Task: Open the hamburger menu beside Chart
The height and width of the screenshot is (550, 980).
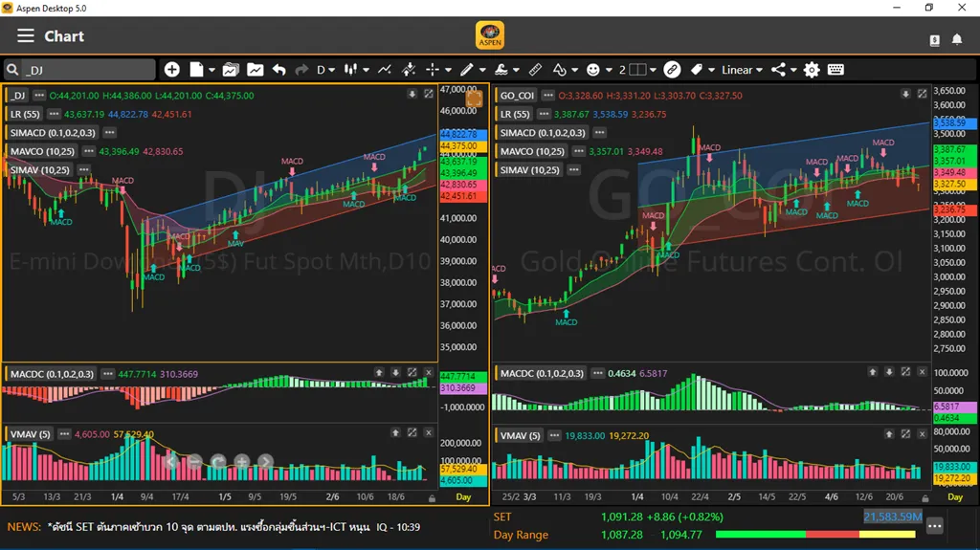Action: click(26, 36)
